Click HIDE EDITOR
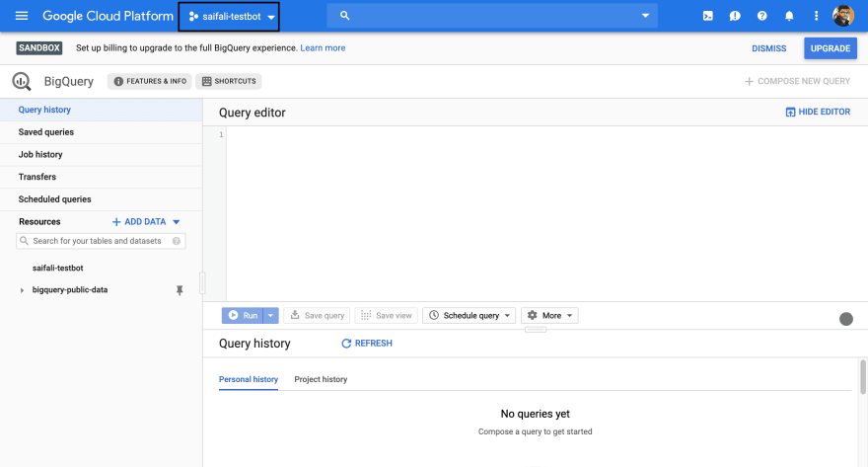 [818, 112]
